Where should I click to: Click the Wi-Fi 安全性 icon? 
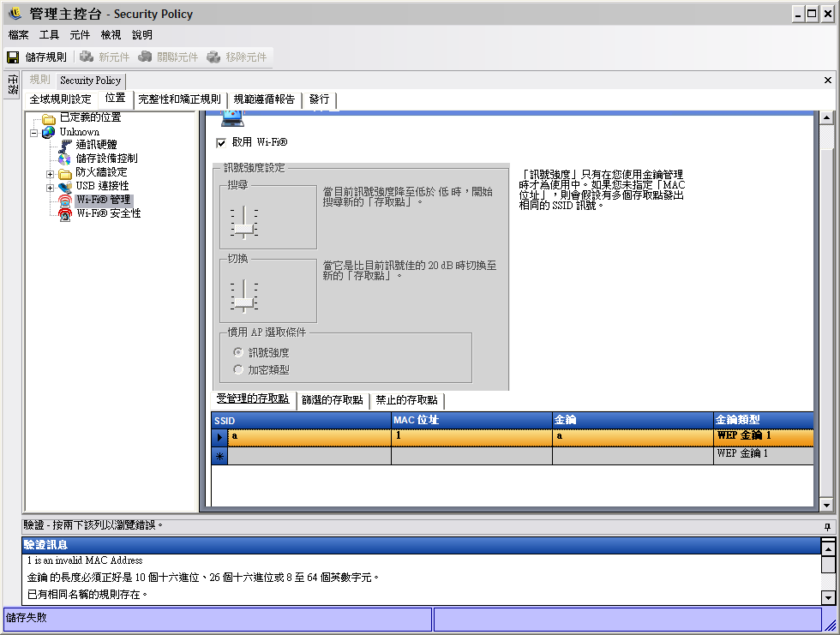tap(65, 214)
